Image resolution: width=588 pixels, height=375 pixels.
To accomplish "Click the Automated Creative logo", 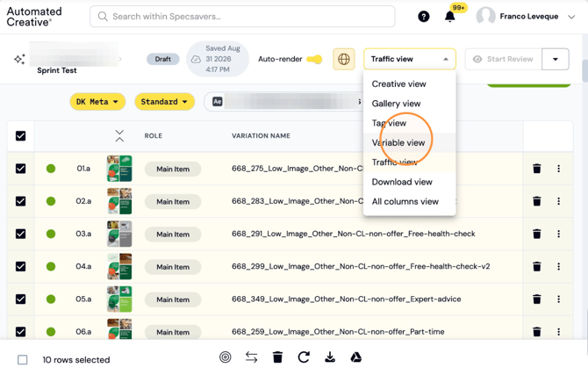I will (34, 17).
